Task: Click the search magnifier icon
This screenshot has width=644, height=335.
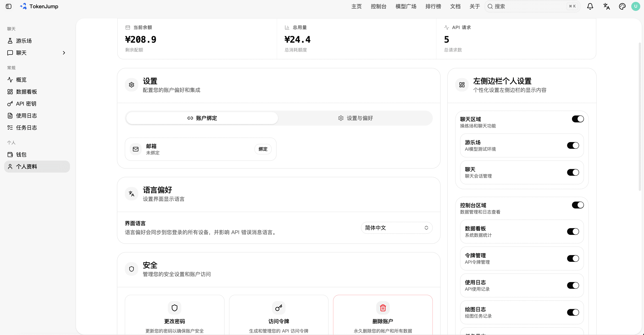Action: (x=490, y=6)
